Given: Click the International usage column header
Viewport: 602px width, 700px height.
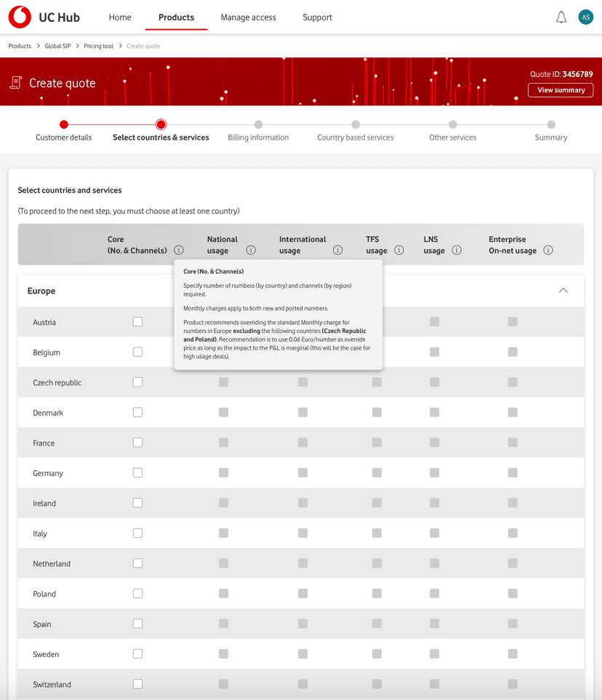Looking at the screenshot, I should click(x=302, y=245).
